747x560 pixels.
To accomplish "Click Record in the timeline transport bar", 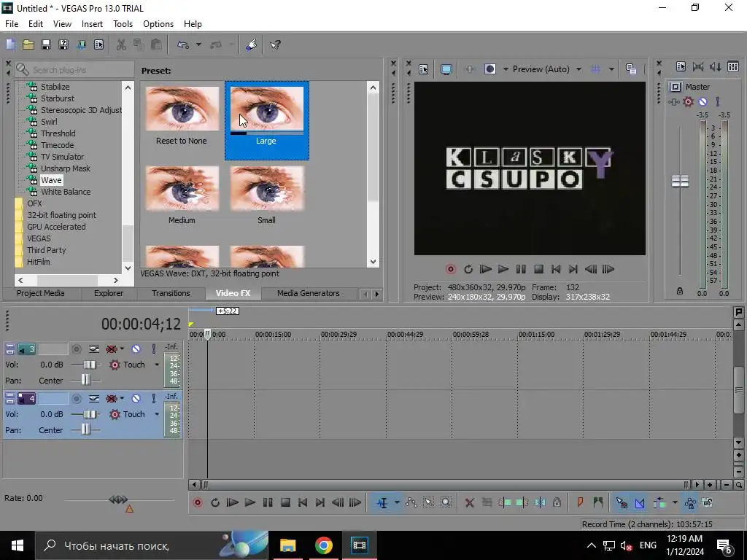I will point(197,502).
